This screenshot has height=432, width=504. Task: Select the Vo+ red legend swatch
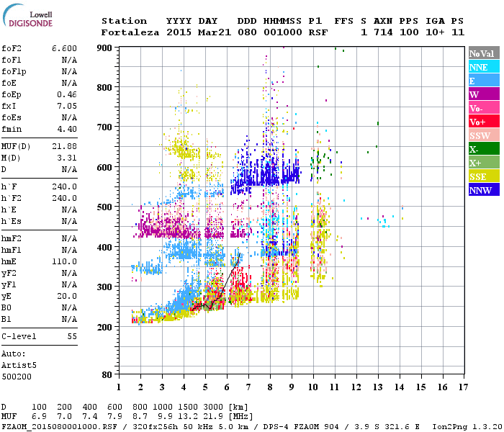click(484, 121)
